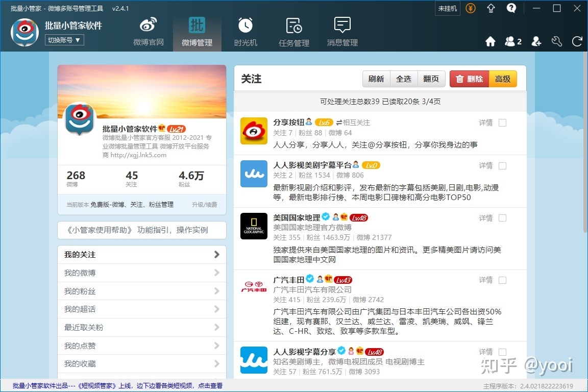Click the Lv21 level badge
The width and height of the screenshot is (588, 392).
176,129
